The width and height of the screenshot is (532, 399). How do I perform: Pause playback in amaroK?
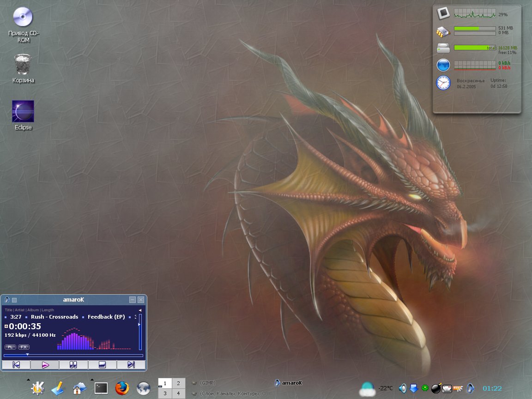click(x=73, y=365)
